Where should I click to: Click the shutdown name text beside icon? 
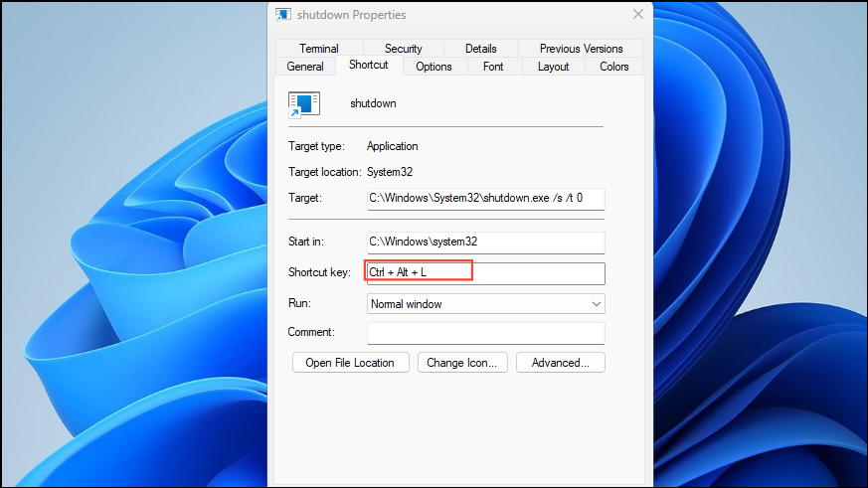click(373, 103)
